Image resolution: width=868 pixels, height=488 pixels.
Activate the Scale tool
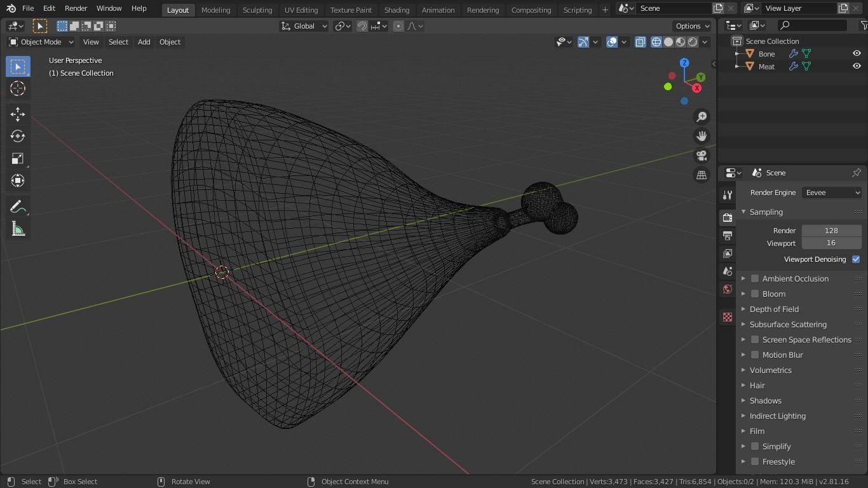tap(18, 158)
